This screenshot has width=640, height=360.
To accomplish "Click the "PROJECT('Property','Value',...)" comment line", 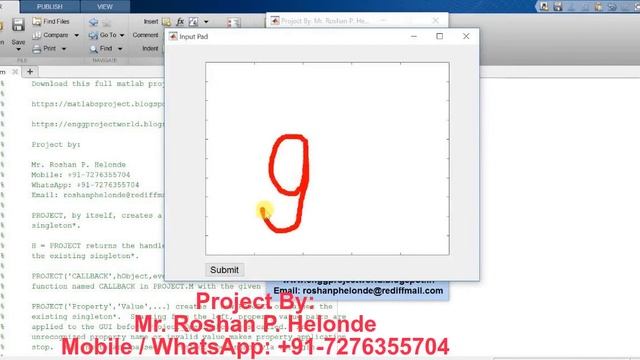I will point(182,307).
